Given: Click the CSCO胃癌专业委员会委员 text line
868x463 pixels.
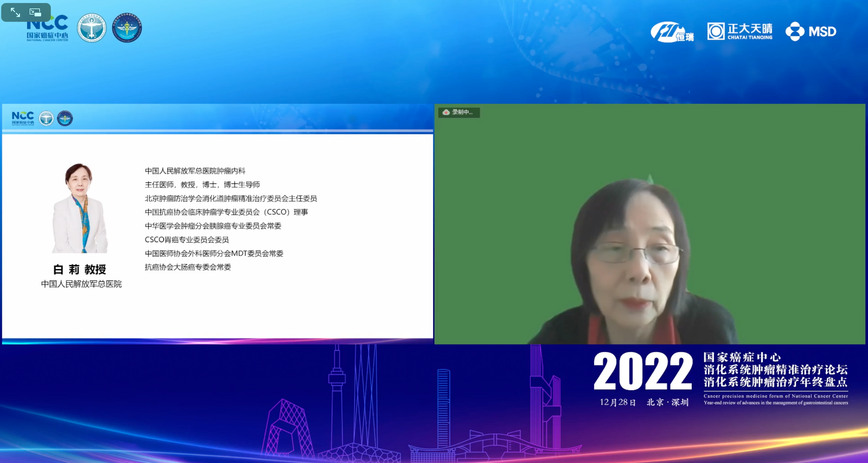Looking at the screenshot, I should click(x=187, y=240).
